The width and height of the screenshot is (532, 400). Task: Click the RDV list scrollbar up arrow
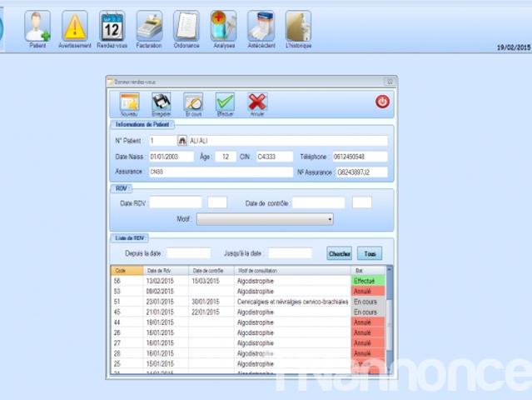[389, 270]
